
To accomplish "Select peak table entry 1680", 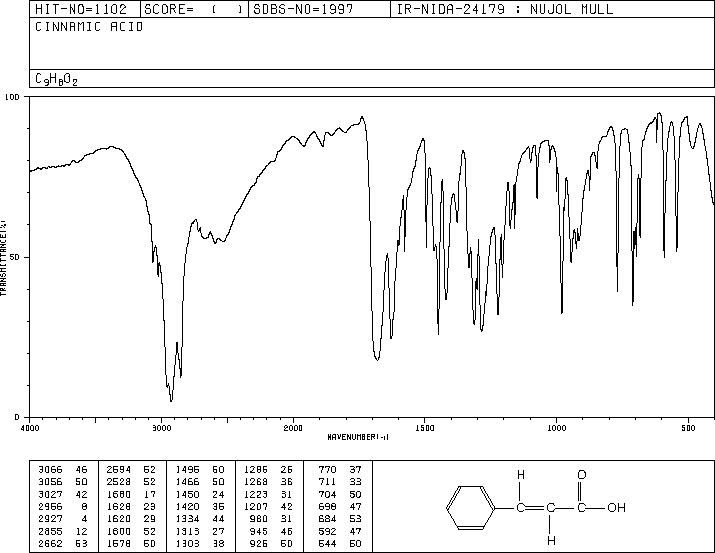I will pos(119,494).
